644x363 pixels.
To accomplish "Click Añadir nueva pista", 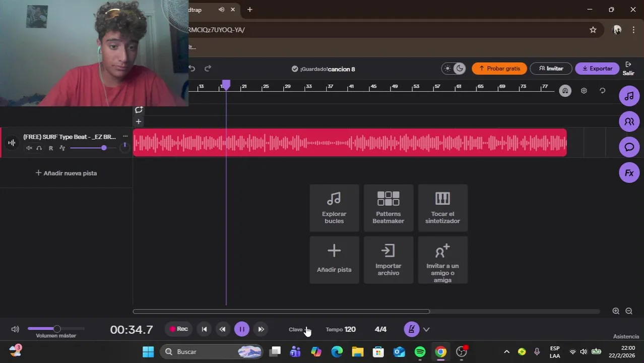I will coord(66,173).
